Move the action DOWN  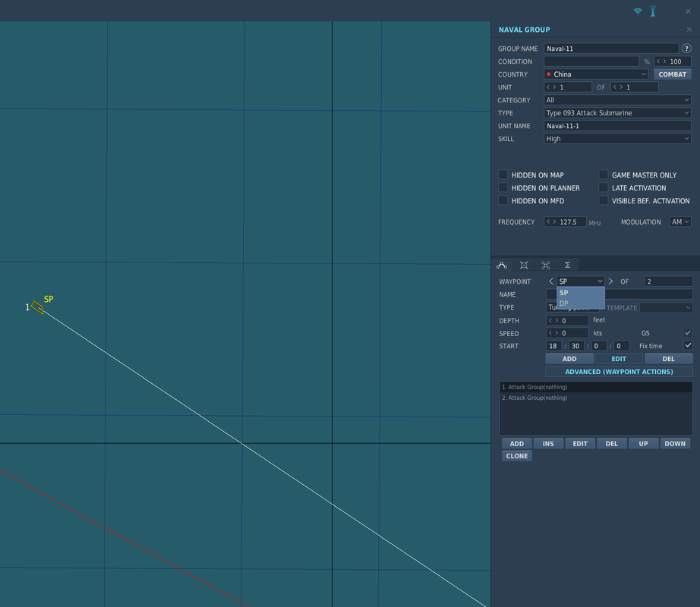coord(675,443)
